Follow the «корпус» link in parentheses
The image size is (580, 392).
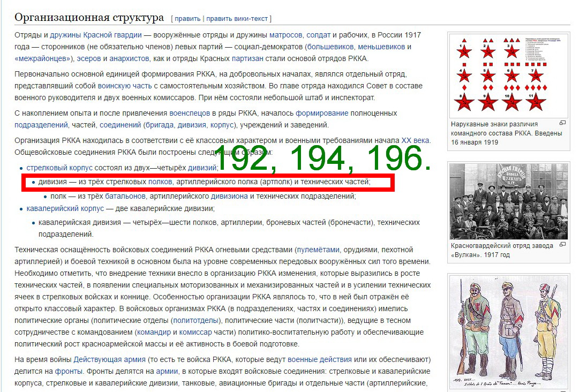click(222, 125)
